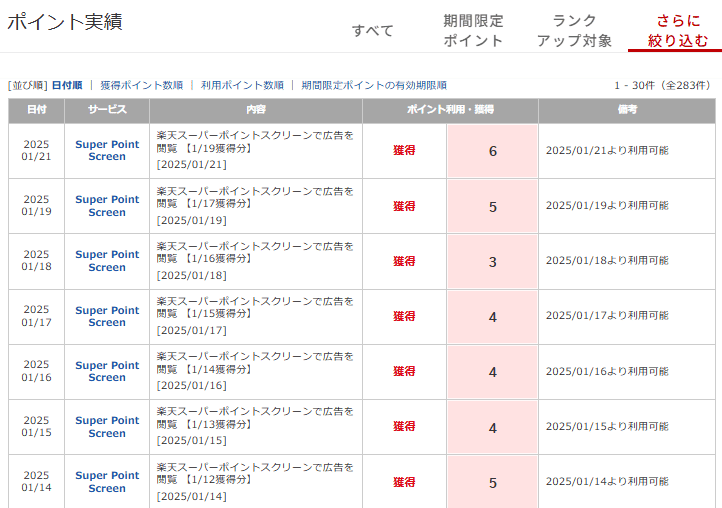Click Super Point Screen link for 01/14
The width and height of the screenshot is (722, 508).
(107, 482)
